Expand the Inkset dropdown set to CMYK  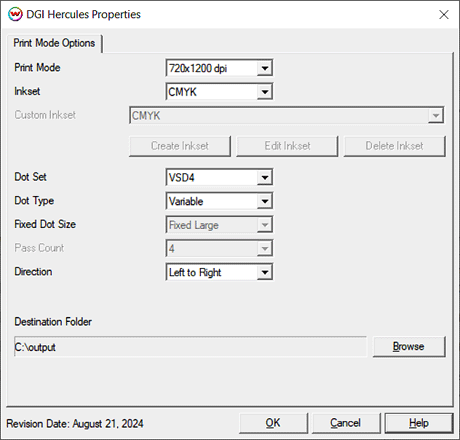(x=219, y=92)
